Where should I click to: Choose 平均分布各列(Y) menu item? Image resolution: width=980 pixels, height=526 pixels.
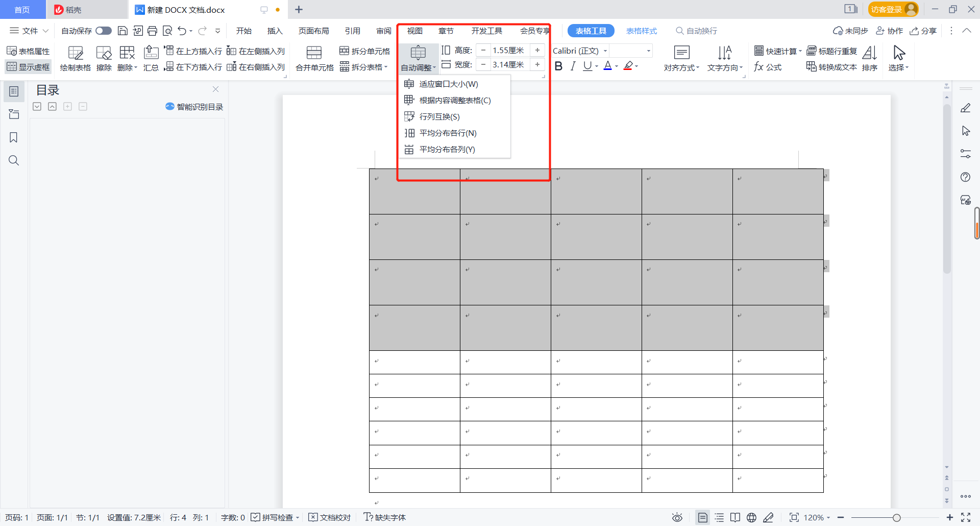coord(455,149)
